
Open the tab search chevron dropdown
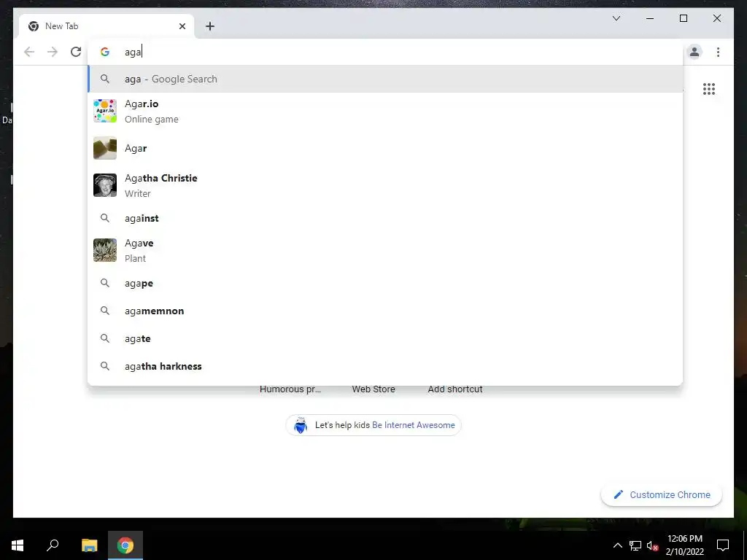pyautogui.click(x=616, y=18)
